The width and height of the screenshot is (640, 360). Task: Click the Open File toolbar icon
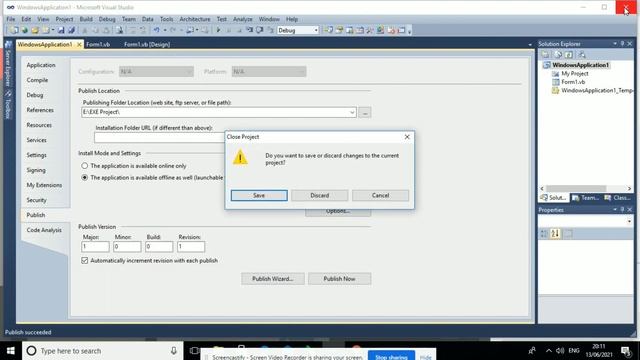[35, 30]
